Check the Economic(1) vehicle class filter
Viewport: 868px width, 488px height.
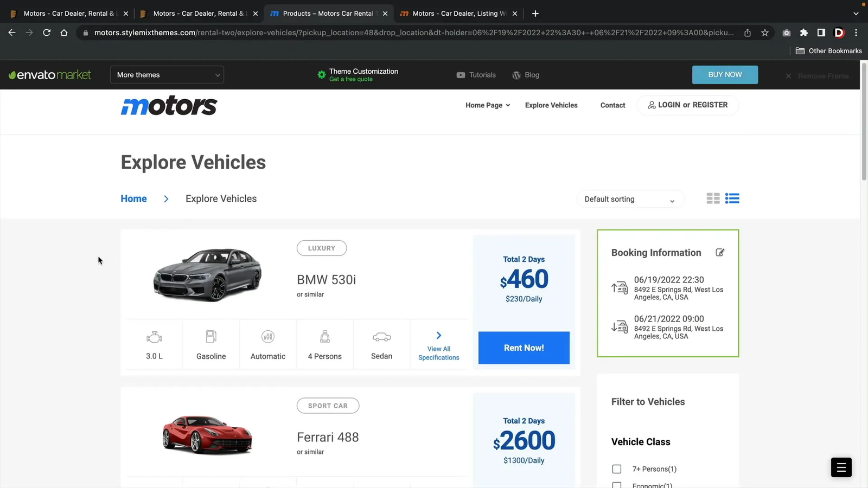click(617, 485)
